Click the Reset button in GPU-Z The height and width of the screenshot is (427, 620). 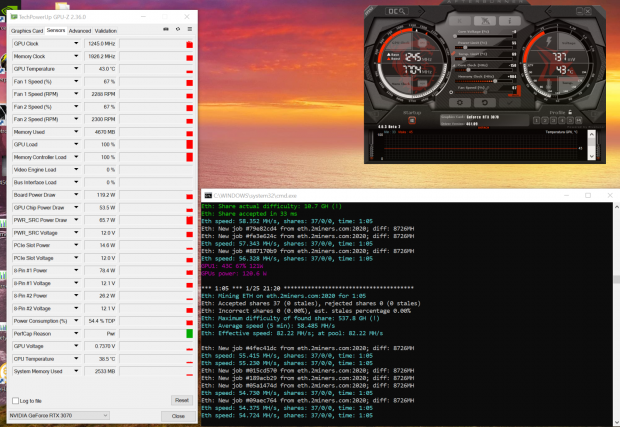[180, 400]
